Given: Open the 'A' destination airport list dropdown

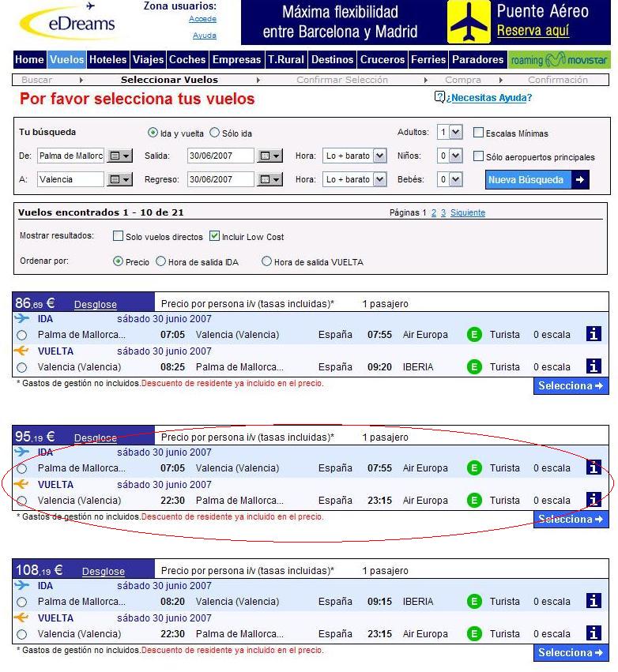Looking at the screenshot, I should (x=119, y=179).
